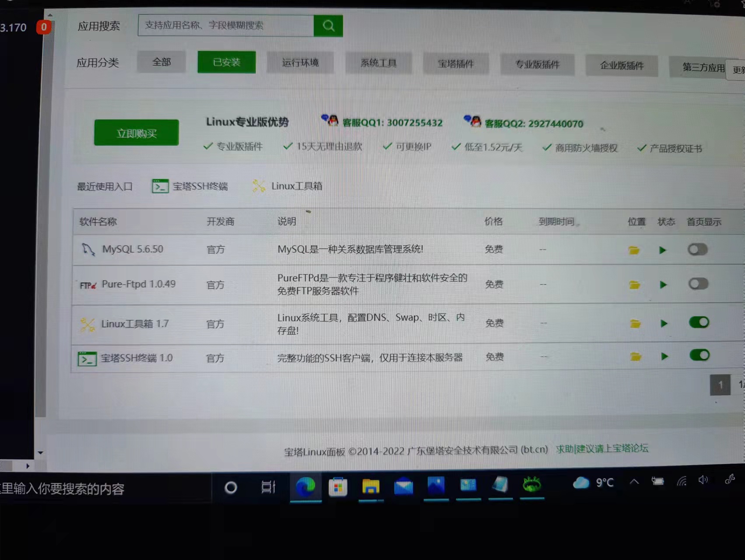The height and width of the screenshot is (560, 745).
Task: Select the 运行环境 category tab
Action: click(x=300, y=63)
